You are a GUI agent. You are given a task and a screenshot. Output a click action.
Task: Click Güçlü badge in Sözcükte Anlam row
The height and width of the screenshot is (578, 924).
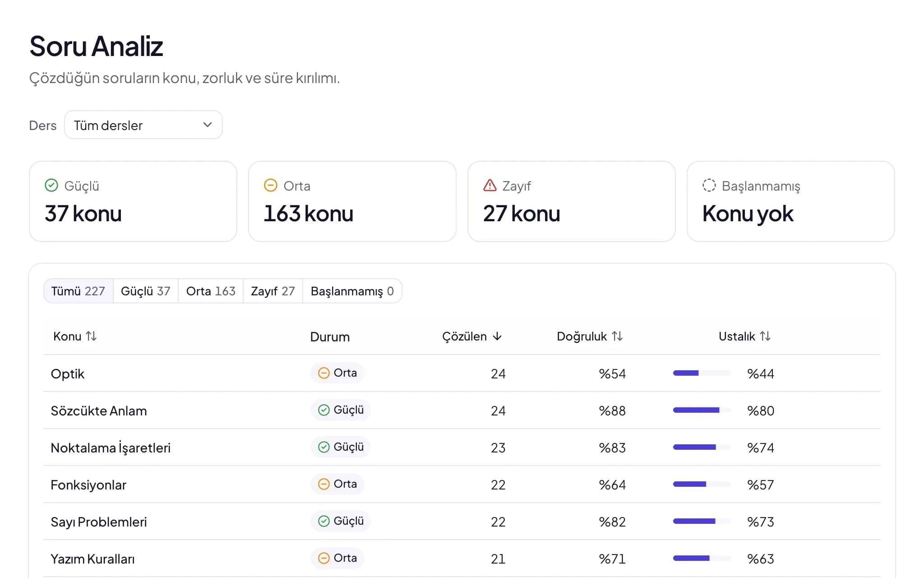[x=341, y=410]
